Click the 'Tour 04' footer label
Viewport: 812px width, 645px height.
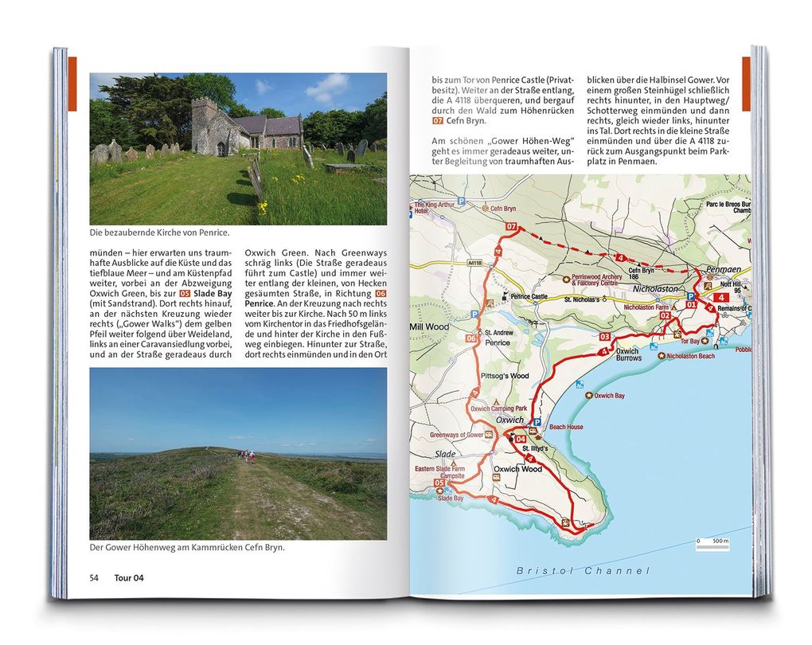pyautogui.click(x=129, y=577)
